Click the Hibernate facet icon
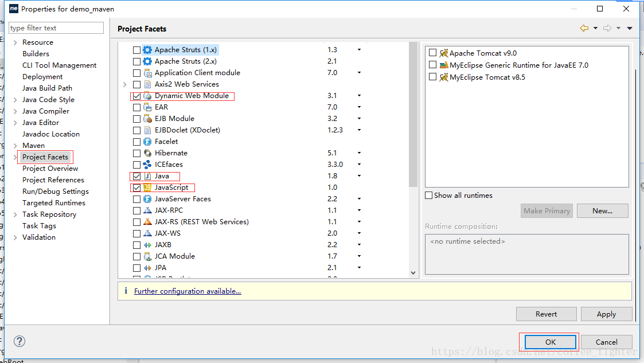This screenshot has height=363, width=644. (x=147, y=153)
